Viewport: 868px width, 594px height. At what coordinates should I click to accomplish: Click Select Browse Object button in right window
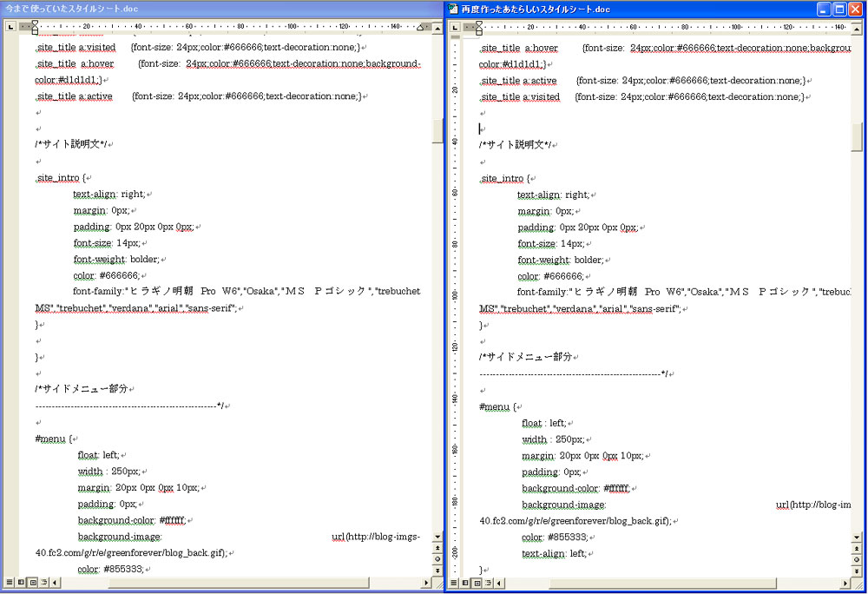click(858, 559)
